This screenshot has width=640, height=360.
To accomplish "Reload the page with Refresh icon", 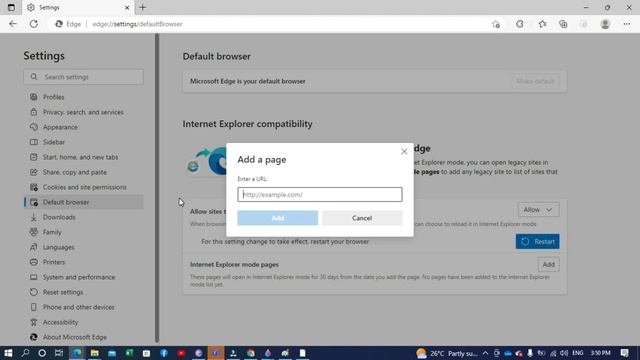I will click(34, 24).
